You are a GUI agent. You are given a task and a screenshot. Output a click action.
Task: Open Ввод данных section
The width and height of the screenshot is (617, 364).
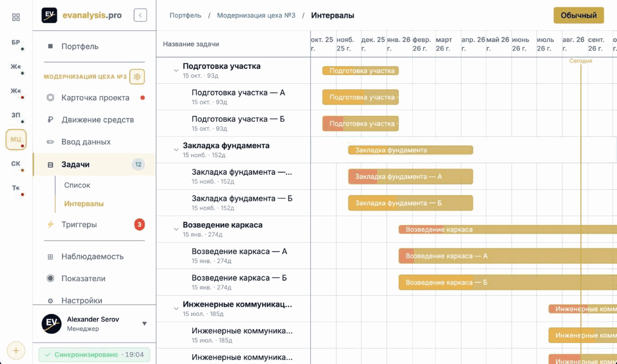click(x=94, y=142)
